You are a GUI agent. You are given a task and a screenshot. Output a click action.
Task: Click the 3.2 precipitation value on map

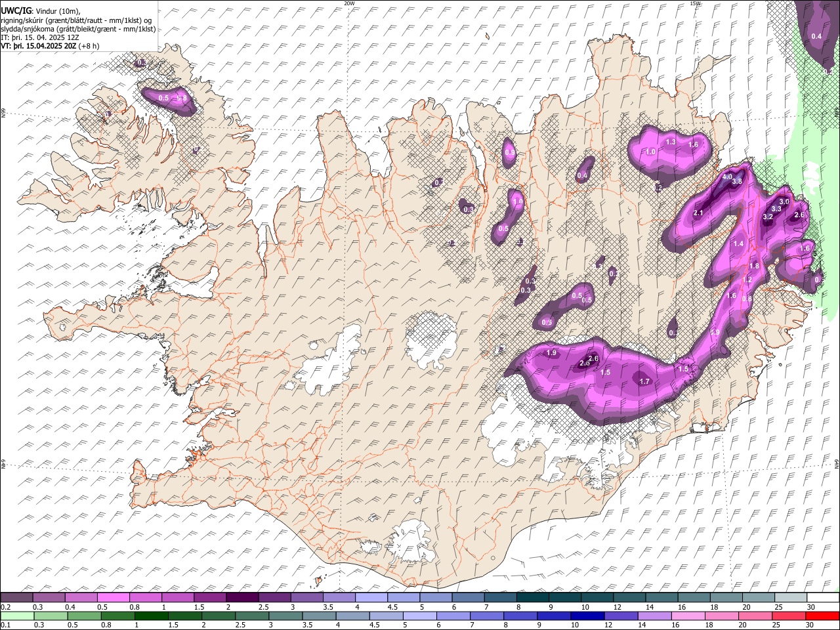click(x=768, y=217)
